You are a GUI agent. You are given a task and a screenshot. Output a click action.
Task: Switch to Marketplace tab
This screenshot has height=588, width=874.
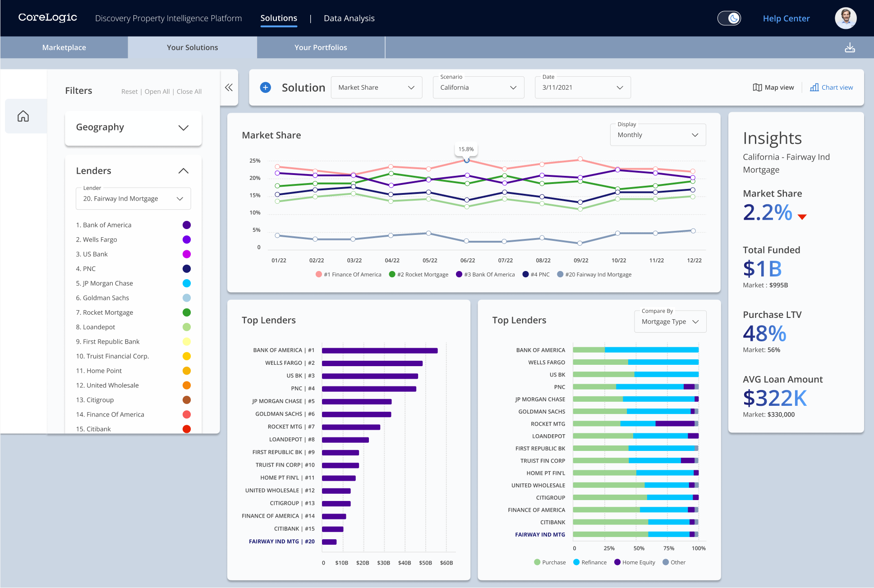click(64, 47)
